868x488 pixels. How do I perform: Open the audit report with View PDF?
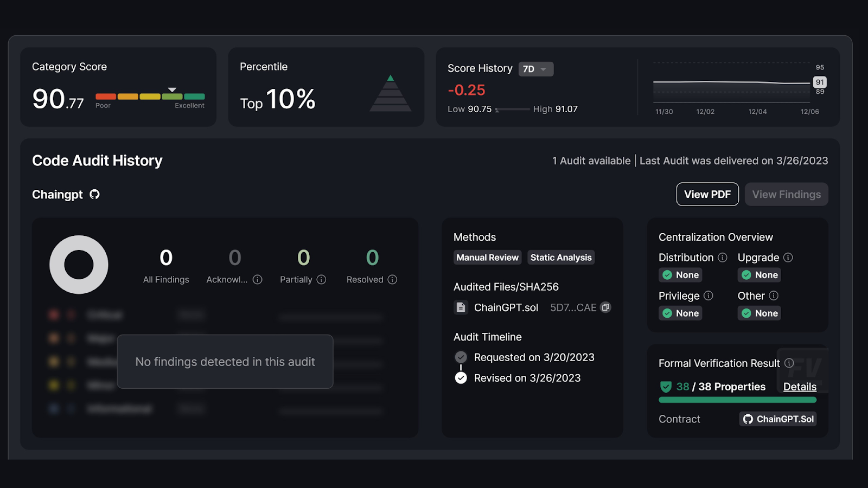coord(707,194)
